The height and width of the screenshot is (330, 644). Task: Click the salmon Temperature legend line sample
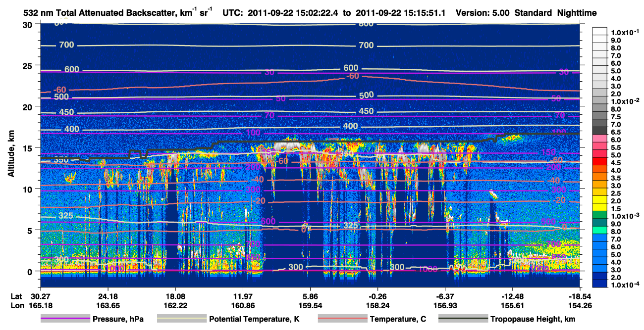(342, 319)
